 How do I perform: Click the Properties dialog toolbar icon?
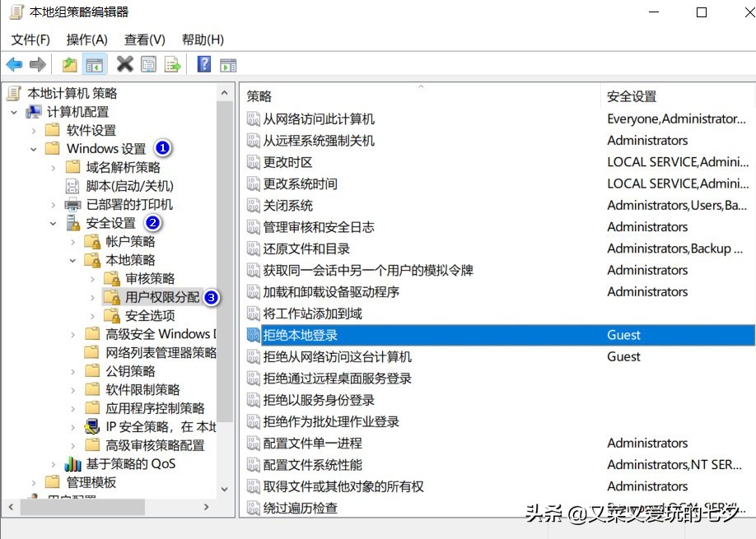coord(148,64)
